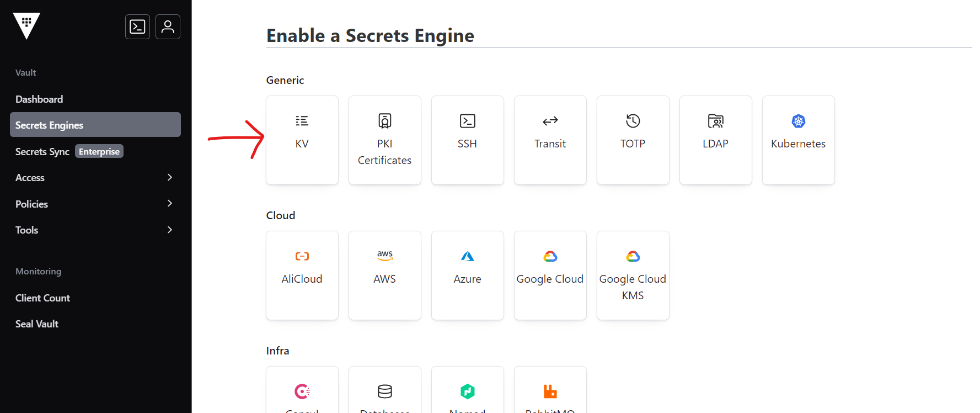Pick the Kubernetes secrets engine
This screenshot has height=413, width=980.
click(798, 140)
